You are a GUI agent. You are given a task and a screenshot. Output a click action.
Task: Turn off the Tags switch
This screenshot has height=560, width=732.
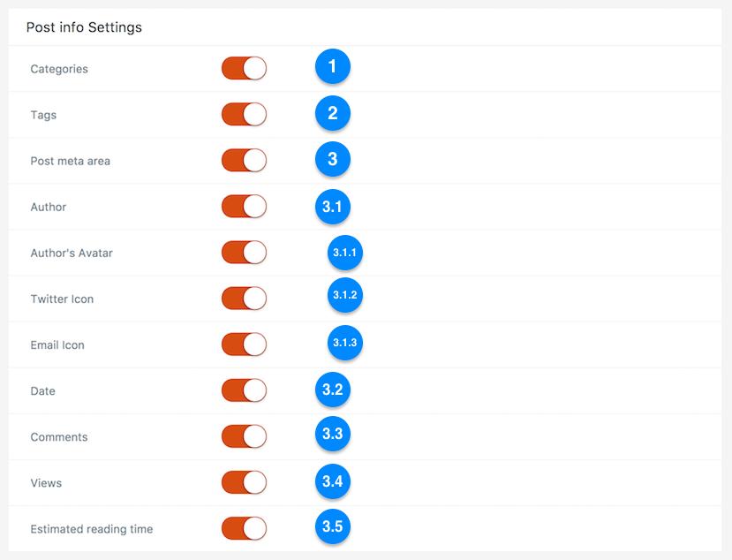pos(245,115)
